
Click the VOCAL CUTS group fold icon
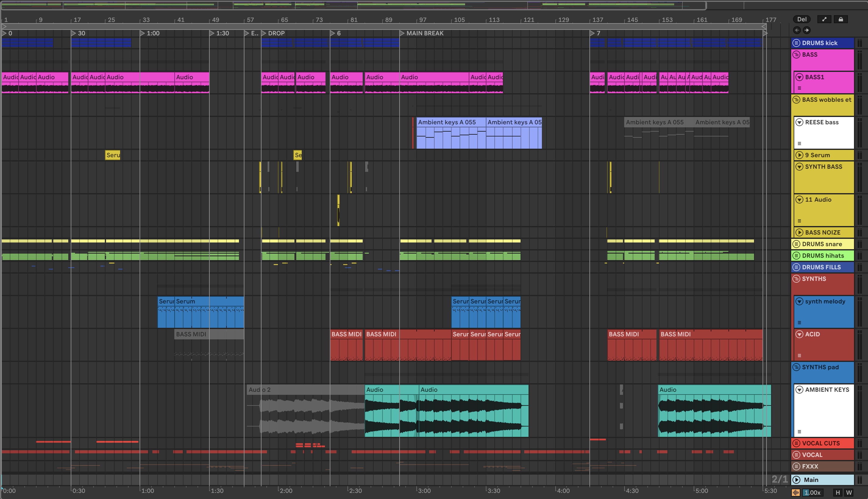tap(796, 443)
